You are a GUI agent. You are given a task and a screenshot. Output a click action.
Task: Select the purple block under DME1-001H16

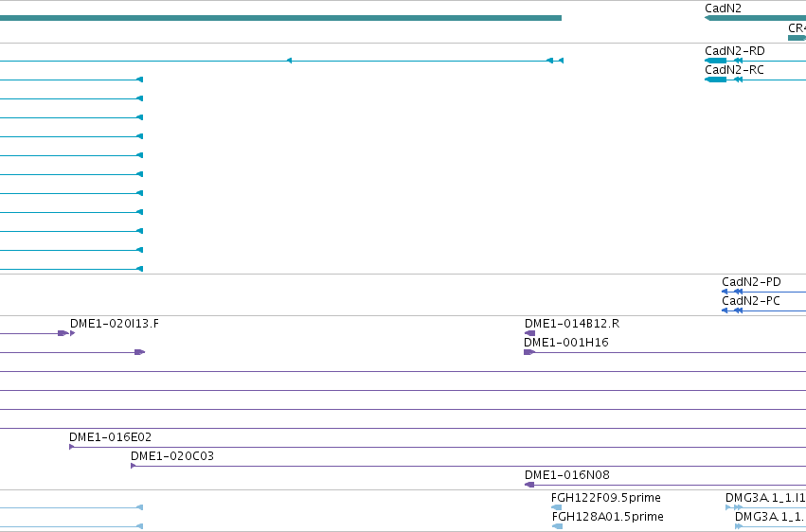(528, 352)
